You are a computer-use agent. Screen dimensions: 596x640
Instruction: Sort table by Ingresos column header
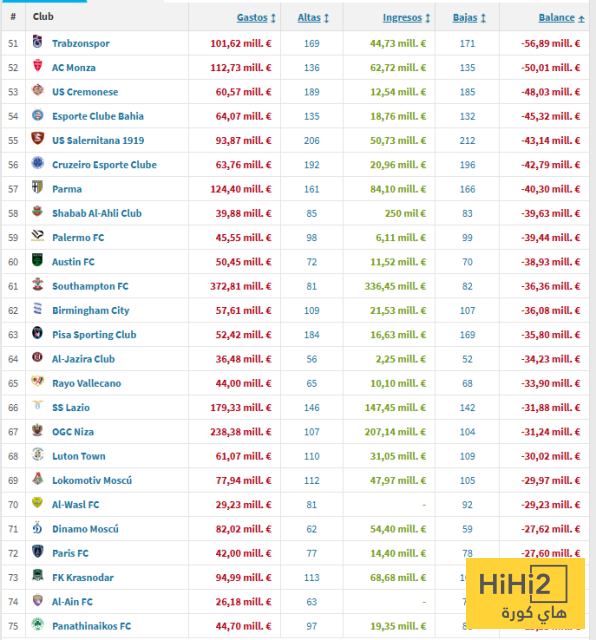(406, 18)
